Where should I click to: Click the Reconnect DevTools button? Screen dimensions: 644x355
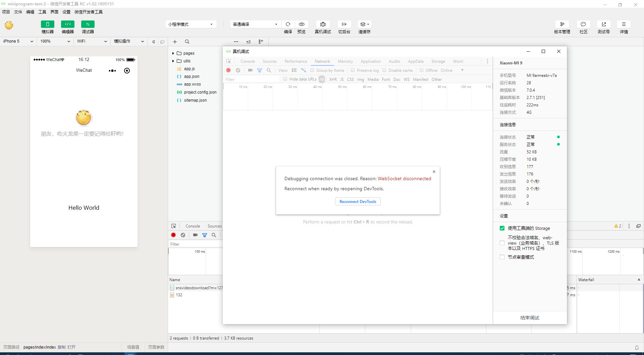coord(358,201)
